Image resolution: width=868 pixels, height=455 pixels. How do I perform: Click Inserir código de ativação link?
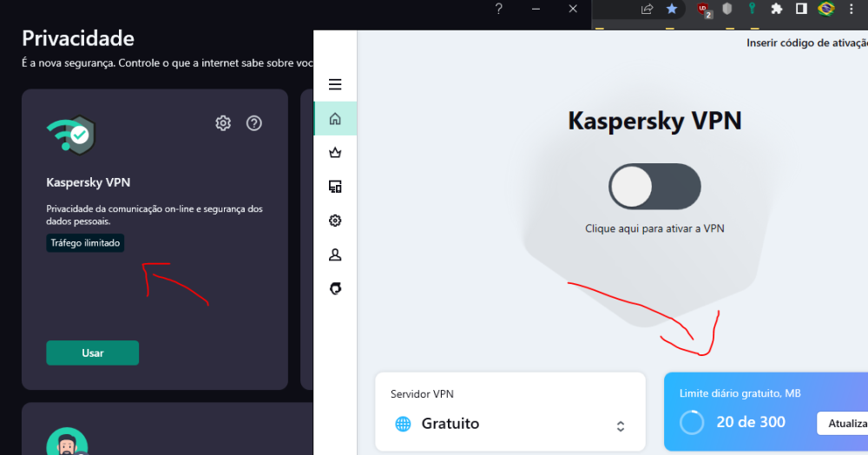pos(807,43)
